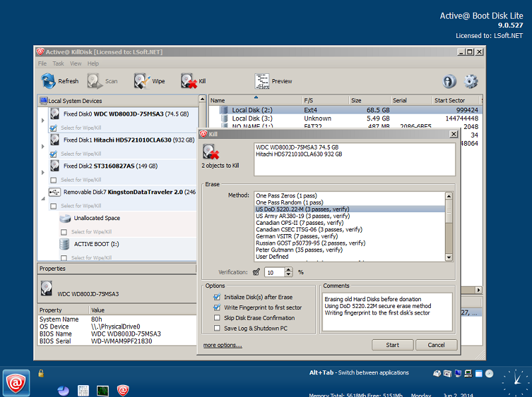Click the ACTIVE BOOT (I:) volume icon

tap(65, 244)
